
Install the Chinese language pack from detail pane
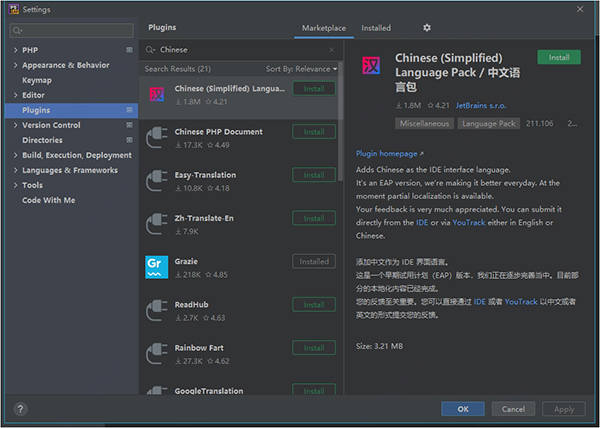[x=558, y=57]
